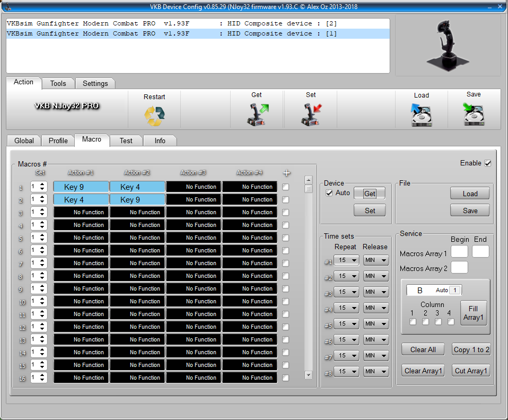
Task: Check the Column 1 checkbox
Action: click(x=413, y=321)
